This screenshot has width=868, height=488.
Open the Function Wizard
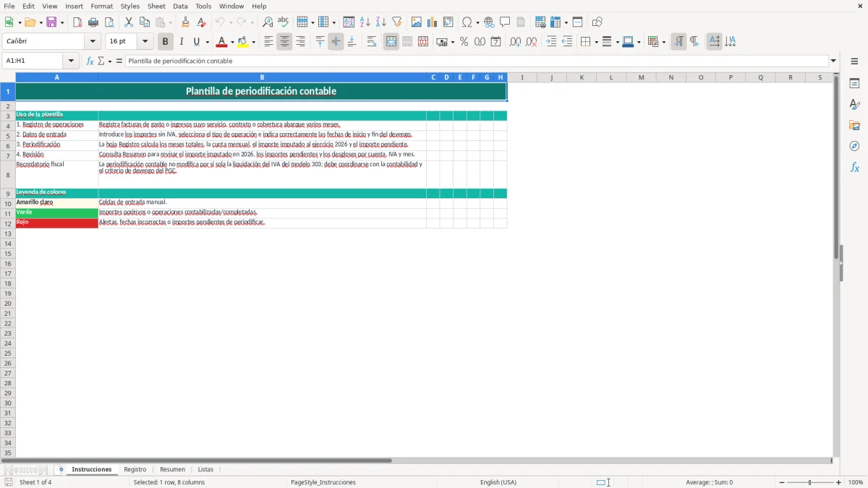(90, 61)
